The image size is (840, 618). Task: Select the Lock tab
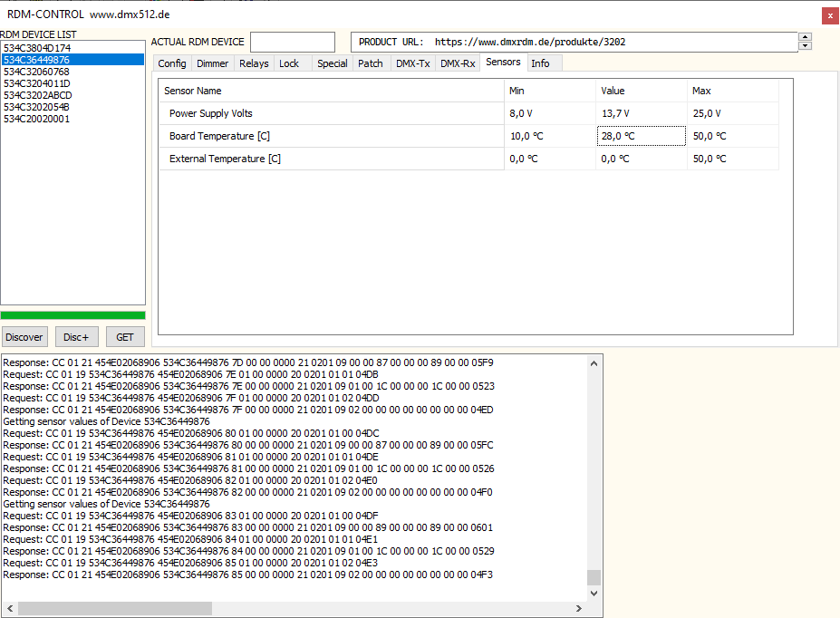coord(289,63)
